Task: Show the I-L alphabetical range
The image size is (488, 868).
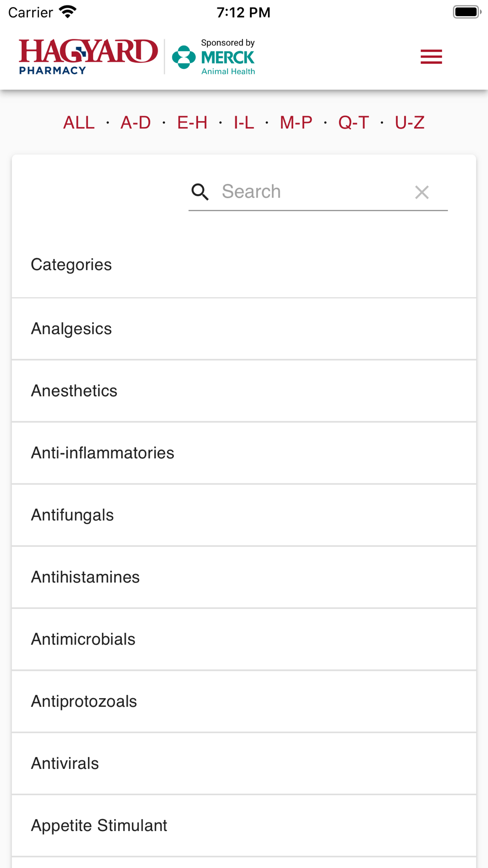Action: [244, 123]
